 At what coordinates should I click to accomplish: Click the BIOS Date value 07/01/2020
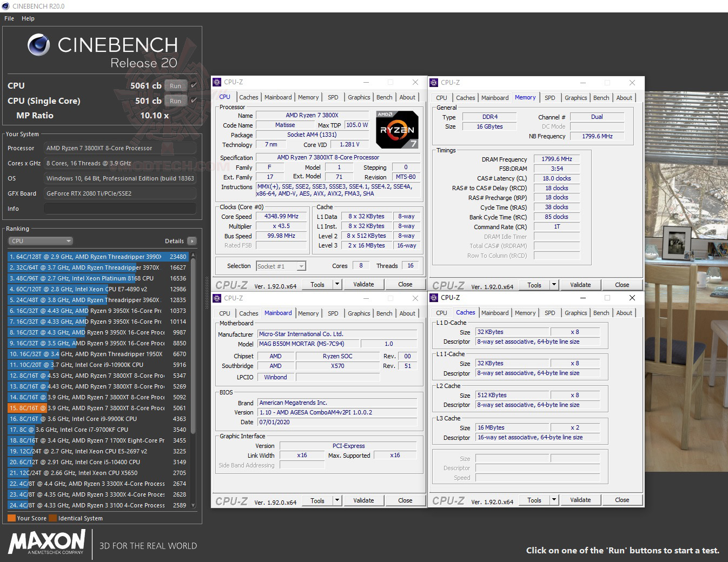[337, 422]
